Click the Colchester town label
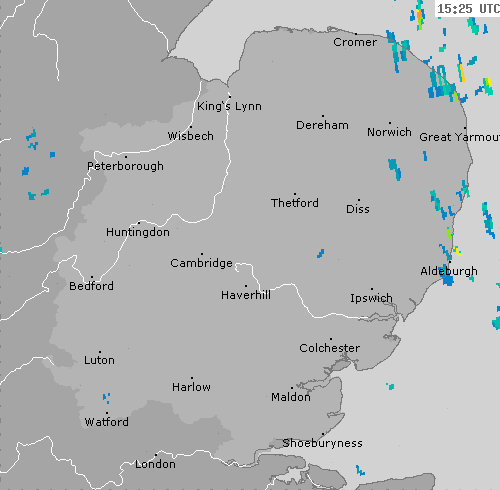This screenshot has width=500, height=490. point(330,348)
